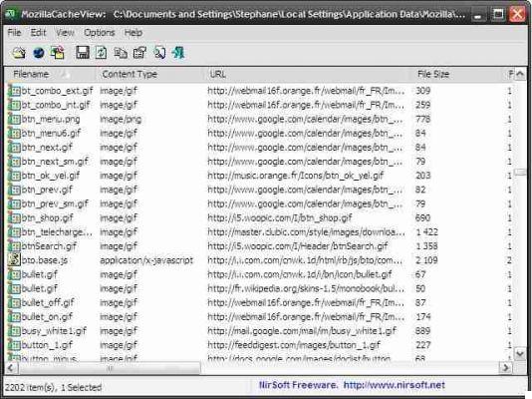Click the image icon beside button_1.gif

[14, 345]
